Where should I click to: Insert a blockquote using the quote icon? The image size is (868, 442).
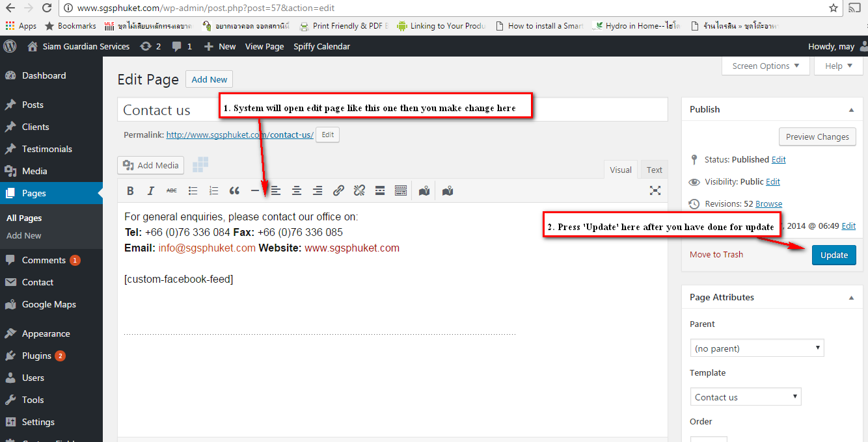[x=234, y=190]
